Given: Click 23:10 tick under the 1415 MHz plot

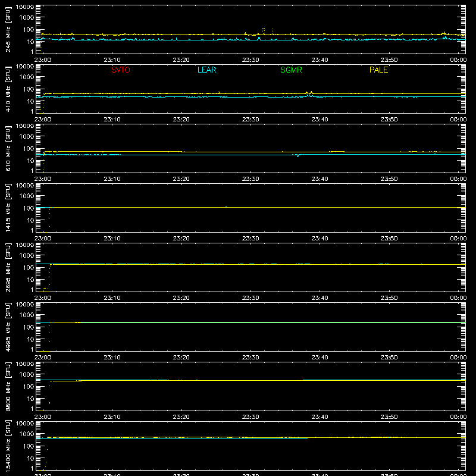Looking at the screenshot, I should pos(112,239).
